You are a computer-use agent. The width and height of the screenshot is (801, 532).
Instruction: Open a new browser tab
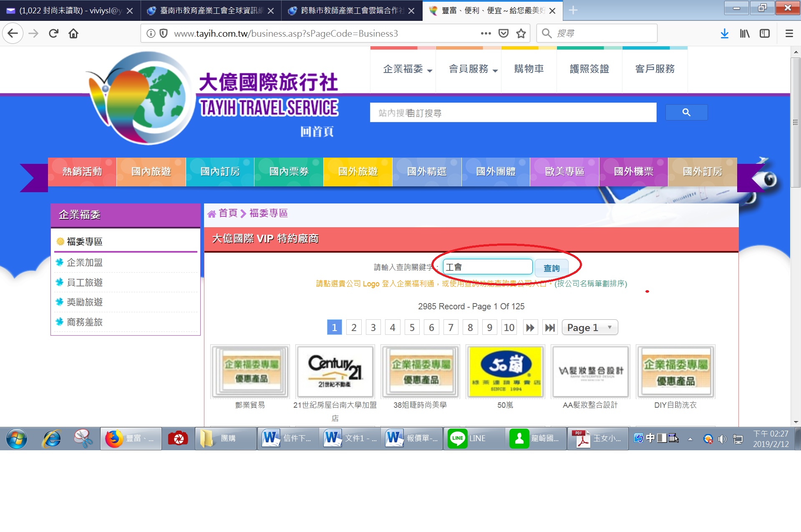pos(573,10)
